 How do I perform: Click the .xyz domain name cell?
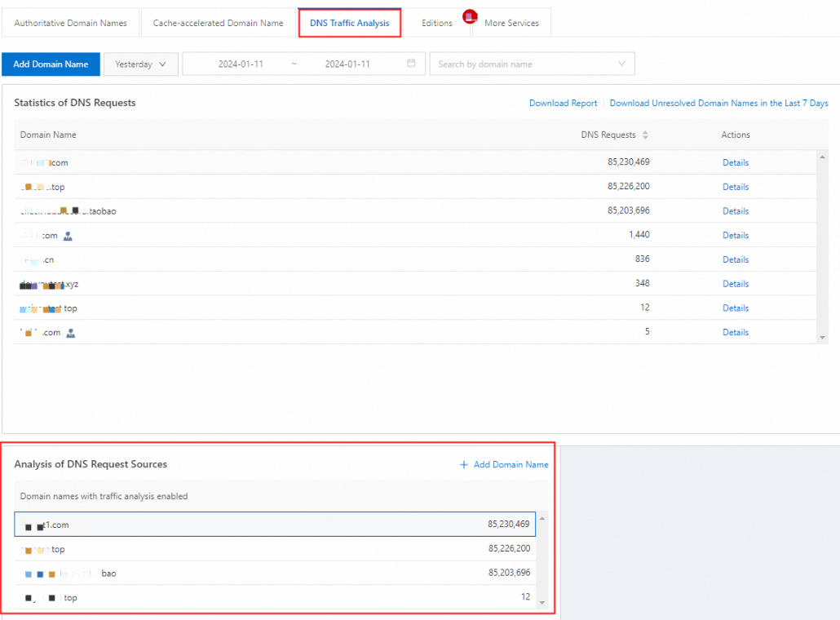tap(49, 284)
